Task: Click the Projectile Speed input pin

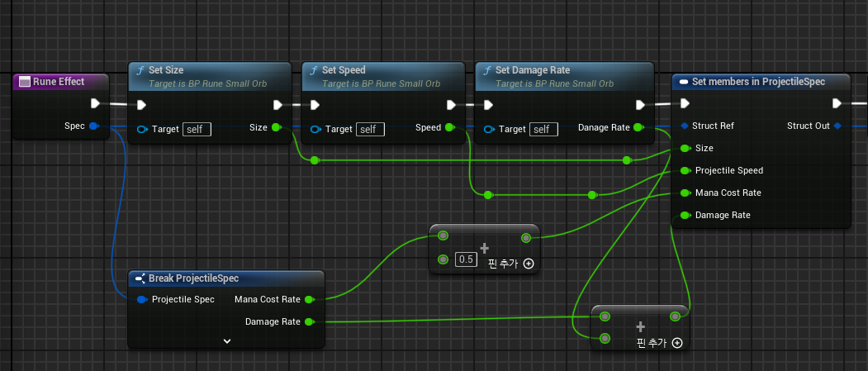Action: (x=685, y=170)
